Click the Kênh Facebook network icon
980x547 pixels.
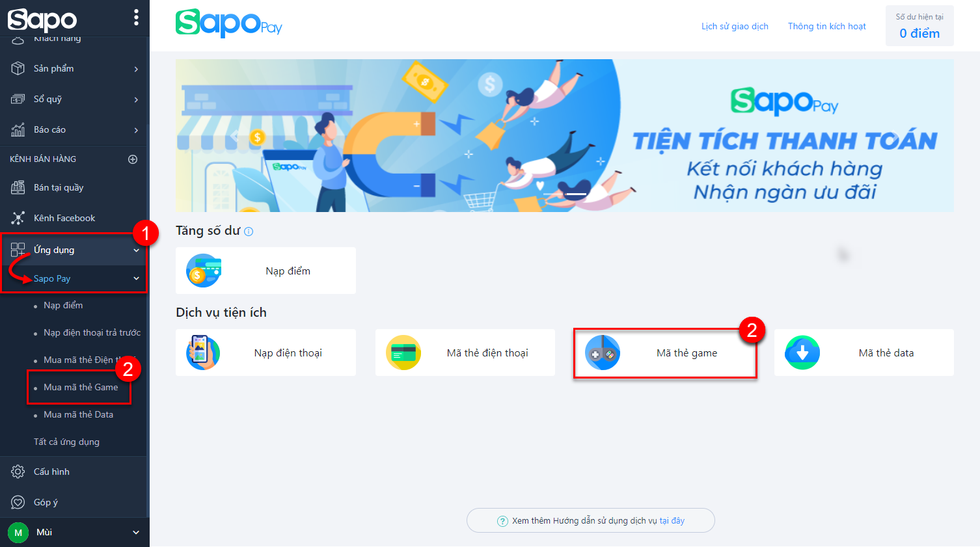18,218
